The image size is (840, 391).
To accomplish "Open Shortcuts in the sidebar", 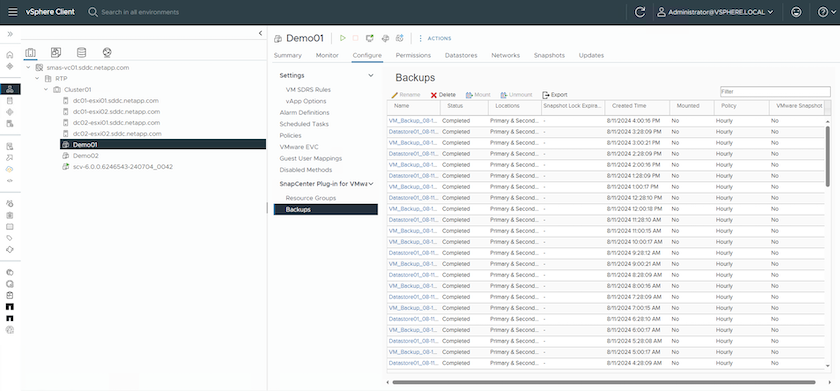I will pos(10,66).
